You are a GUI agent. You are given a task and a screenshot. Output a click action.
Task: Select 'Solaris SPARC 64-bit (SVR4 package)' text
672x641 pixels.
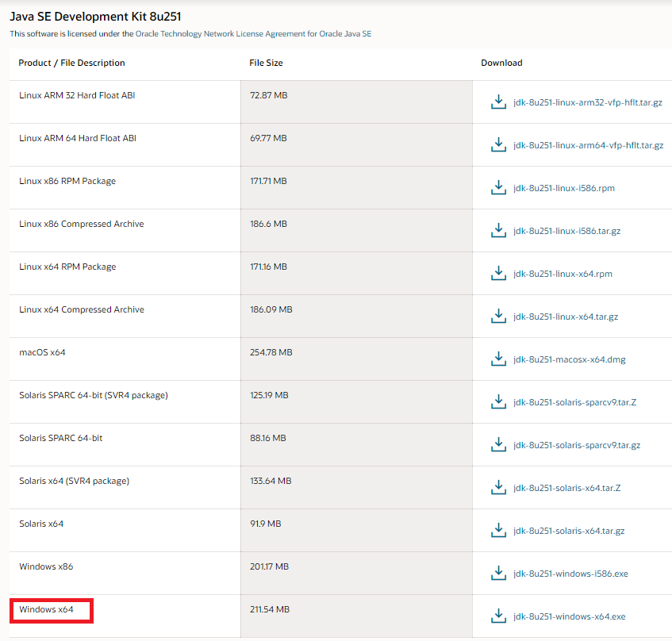[x=94, y=396]
